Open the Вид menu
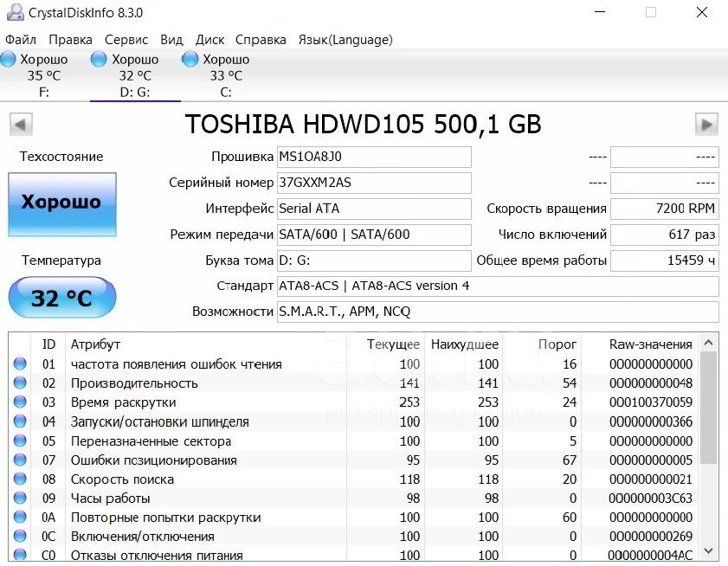This screenshot has width=728, height=566. [x=171, y=40]
